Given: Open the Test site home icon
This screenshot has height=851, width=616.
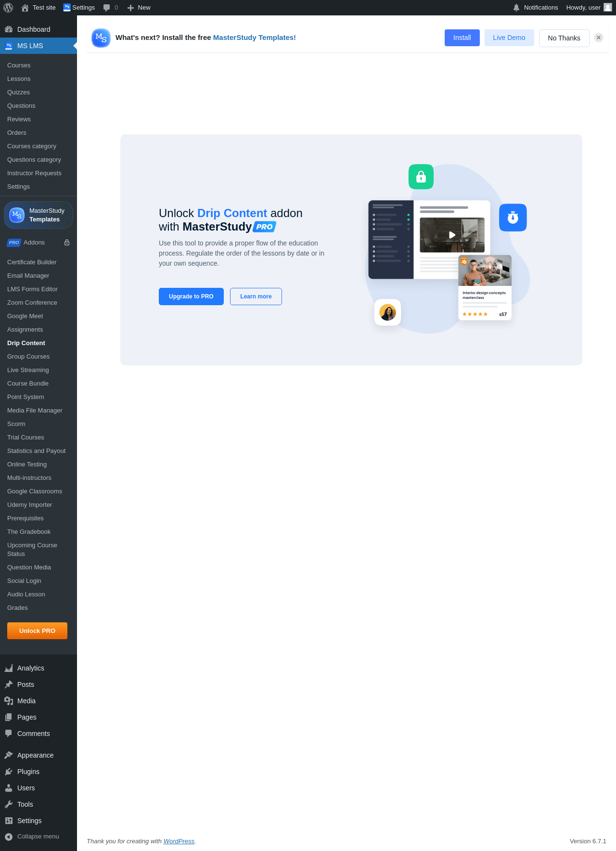Looking at the screenshot, I should pos(25,8).
